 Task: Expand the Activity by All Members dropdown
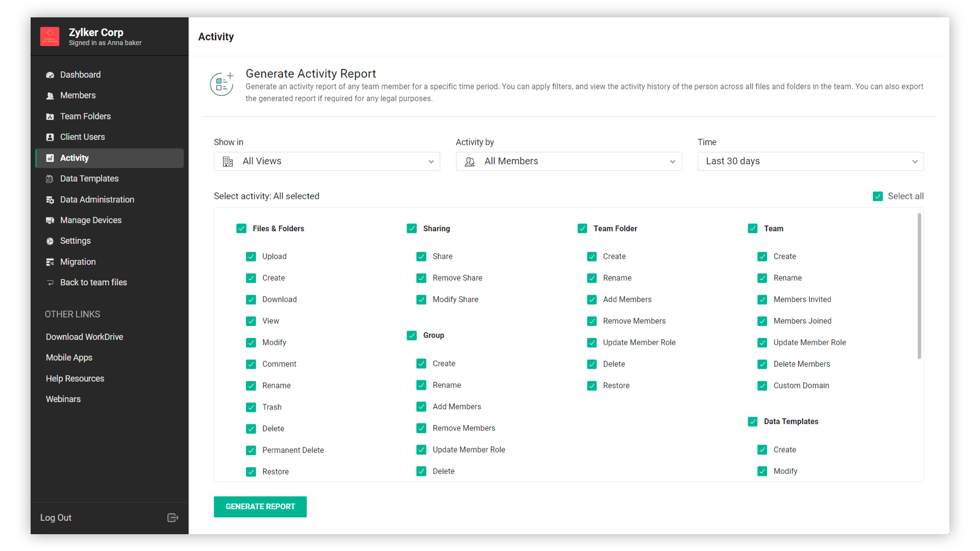tap(569, 161)
